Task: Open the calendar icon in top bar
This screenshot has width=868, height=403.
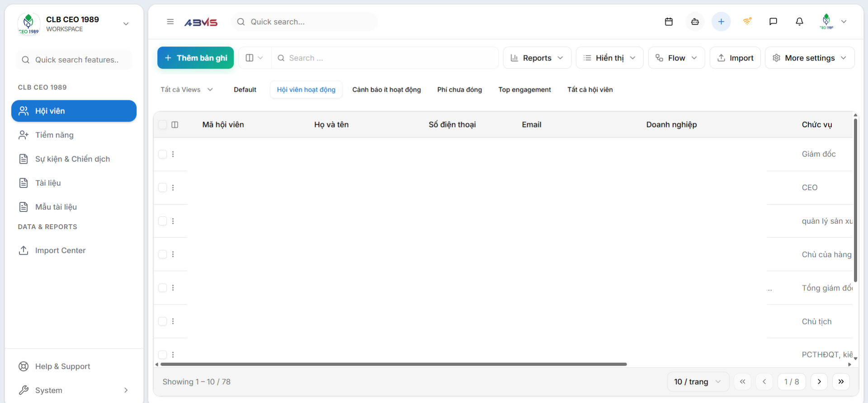Action: click(x=669, y=22)
